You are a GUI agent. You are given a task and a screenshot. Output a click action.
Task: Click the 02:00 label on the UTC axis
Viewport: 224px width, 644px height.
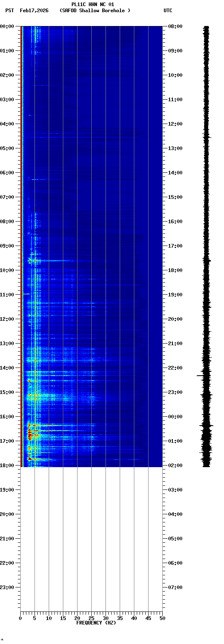(x=175, y=466)
